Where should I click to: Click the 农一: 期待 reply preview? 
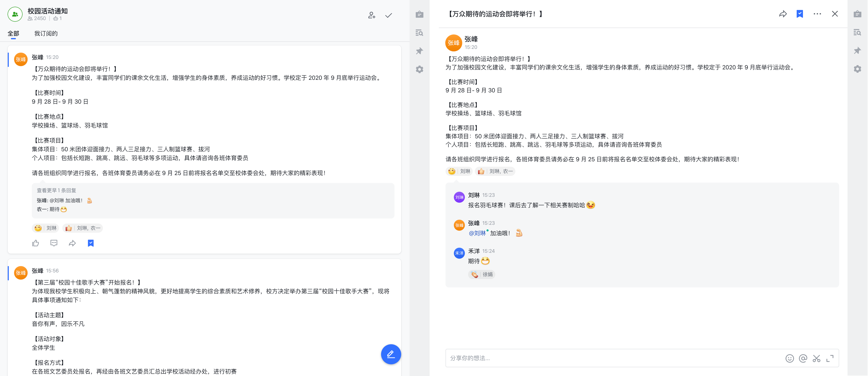(x=52, y=209)
